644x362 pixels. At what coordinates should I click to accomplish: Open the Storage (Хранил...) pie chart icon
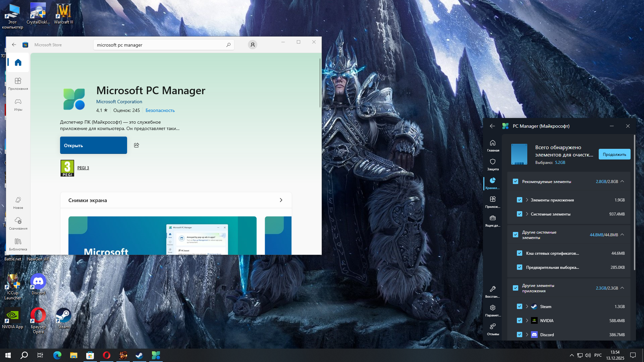(492, 183)
